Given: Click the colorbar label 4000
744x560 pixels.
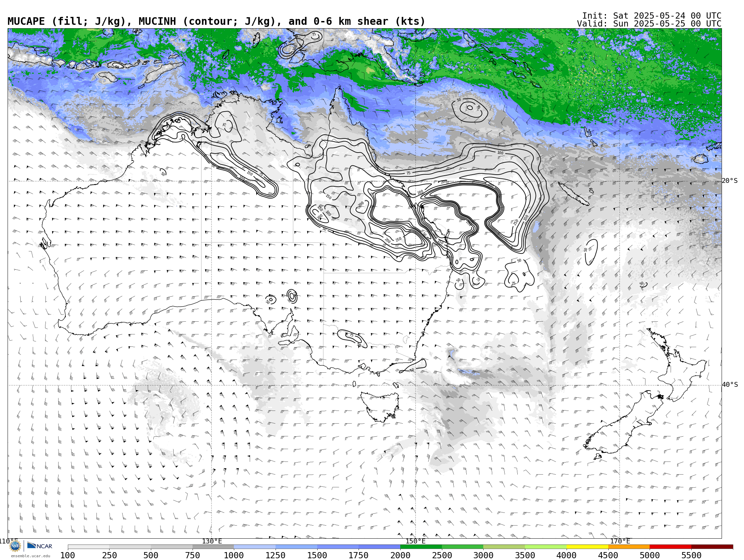Looking at the screenshot, I should pyautogui.click(x=567, y=556).
